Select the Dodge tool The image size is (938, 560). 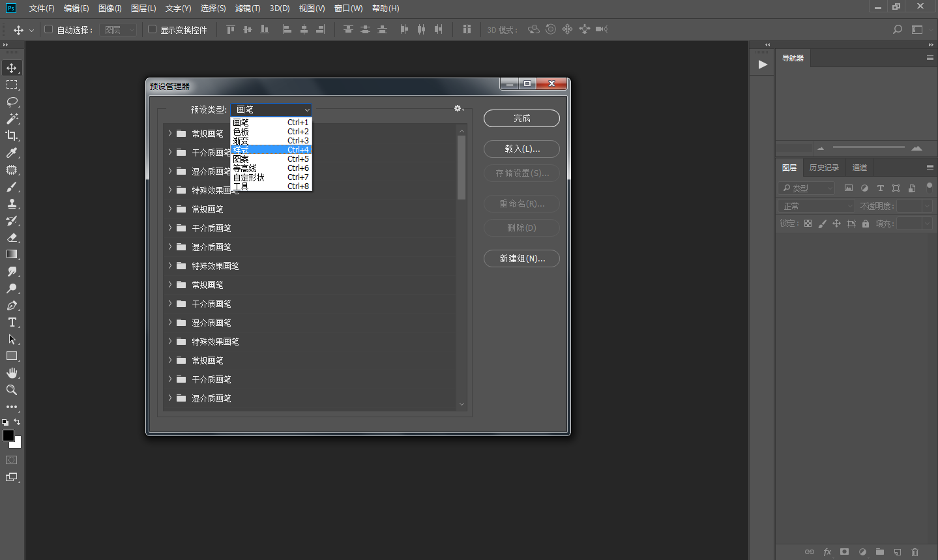coord(12,288)
